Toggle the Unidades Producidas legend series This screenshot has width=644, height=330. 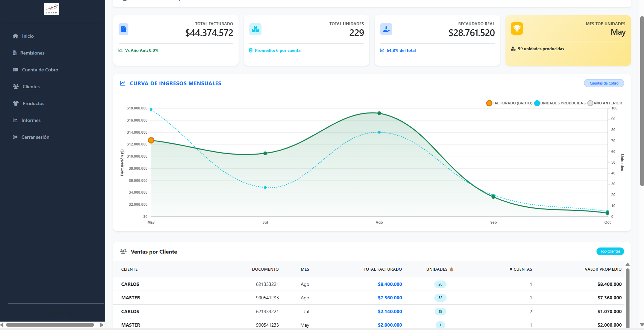click(560, 103)
